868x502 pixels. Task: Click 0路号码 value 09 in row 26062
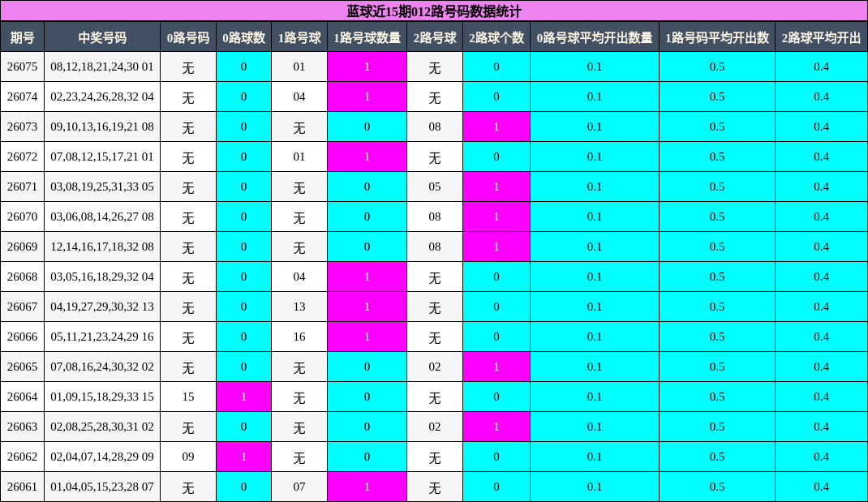(x=188, y=457)
